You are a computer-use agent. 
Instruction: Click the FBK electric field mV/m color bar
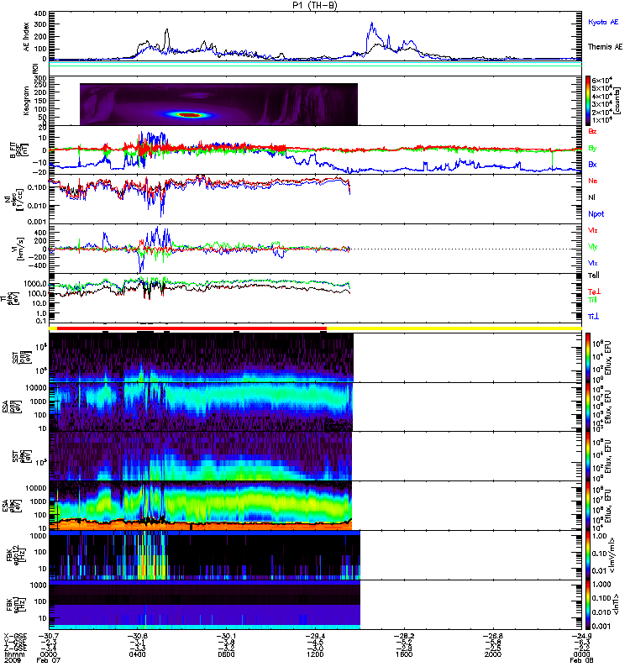point(588,555)
